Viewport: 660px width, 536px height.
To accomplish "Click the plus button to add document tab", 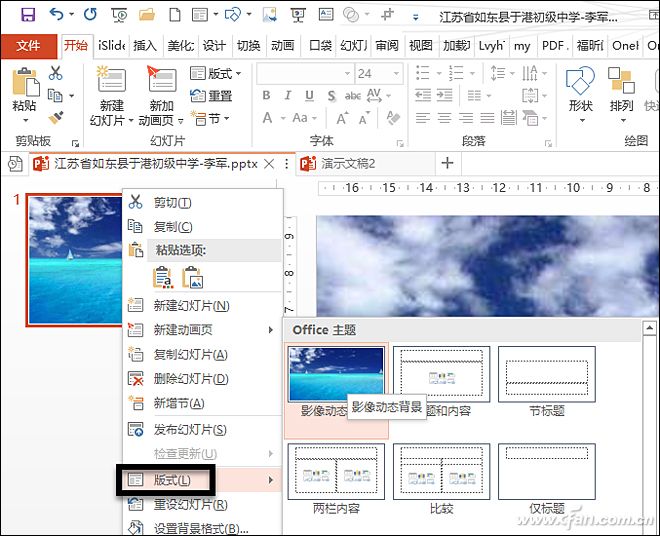I will click(x=447, y=163).
